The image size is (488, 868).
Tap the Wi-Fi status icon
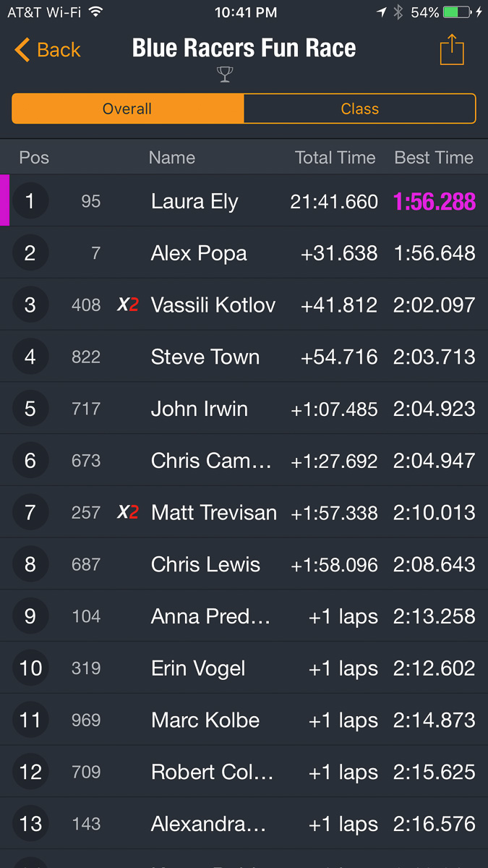pos(95,12)
